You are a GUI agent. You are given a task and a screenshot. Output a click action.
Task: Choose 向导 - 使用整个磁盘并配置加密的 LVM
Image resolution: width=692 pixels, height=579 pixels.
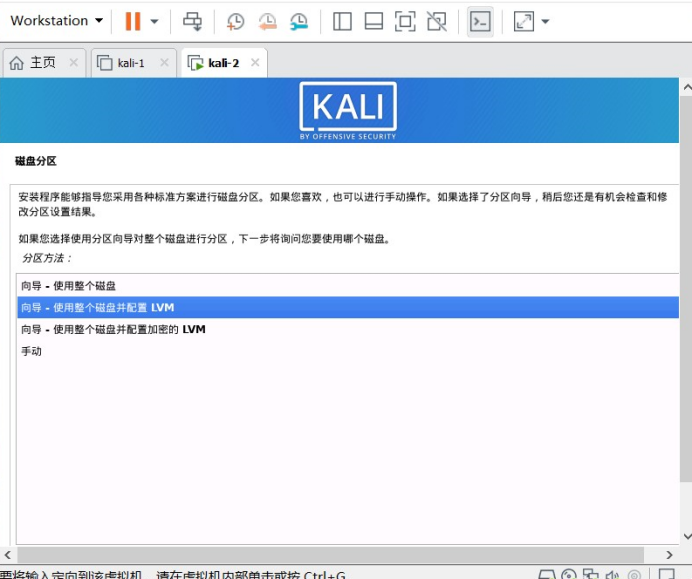[x=348, y=329]
